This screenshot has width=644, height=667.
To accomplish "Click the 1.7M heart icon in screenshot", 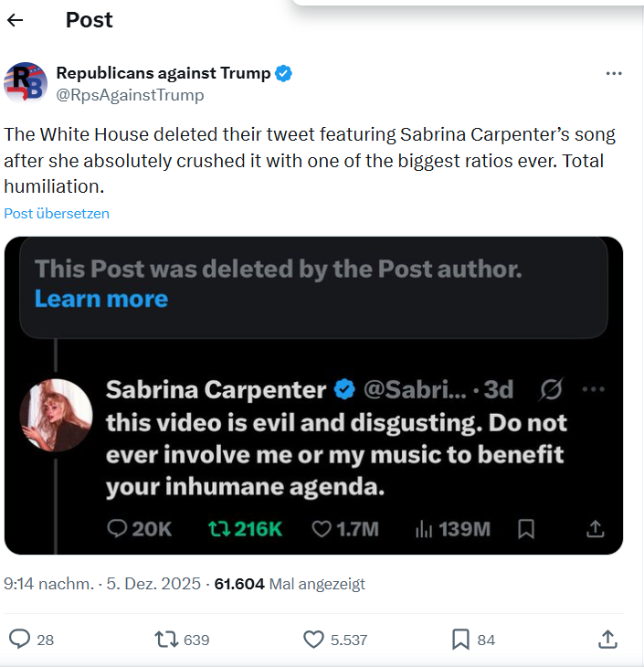I will tap(321, 528).
